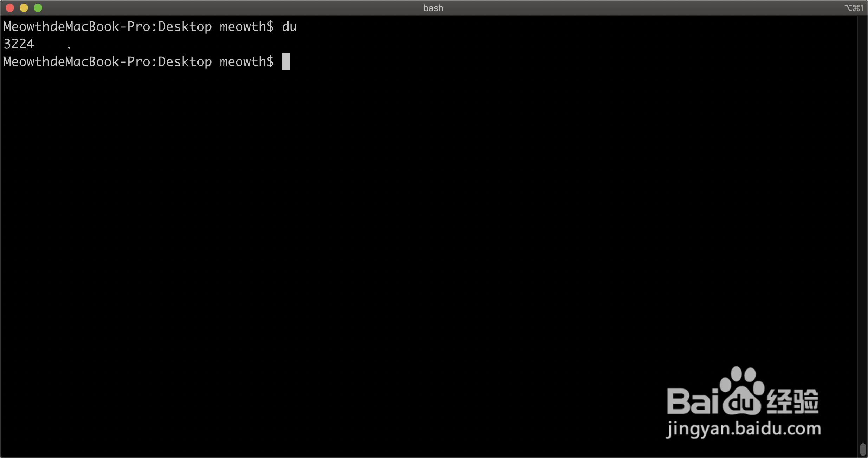Click the 3224 output number

pyautogui.click(x=19, y=44)
